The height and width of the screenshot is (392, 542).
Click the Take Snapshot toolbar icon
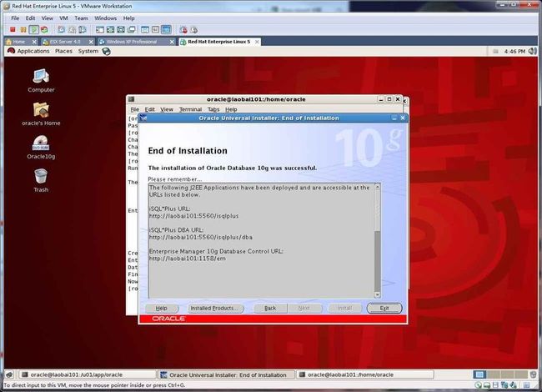62,30
